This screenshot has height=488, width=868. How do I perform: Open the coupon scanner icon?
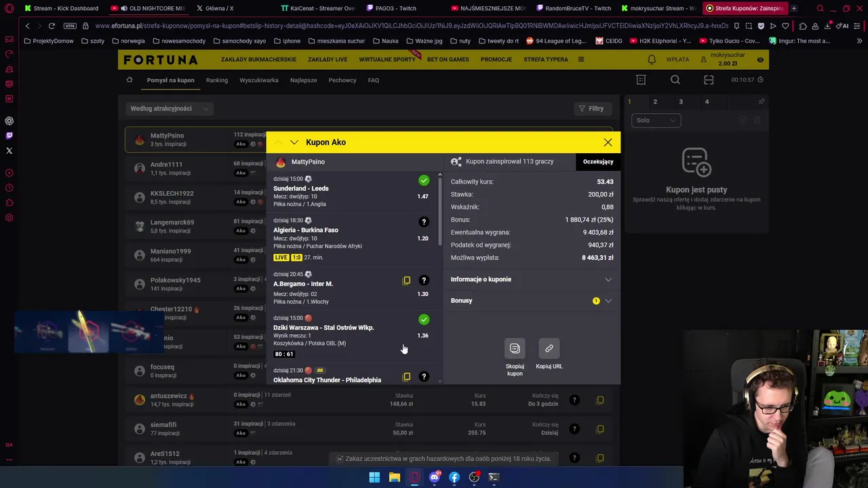coord(709,80)
